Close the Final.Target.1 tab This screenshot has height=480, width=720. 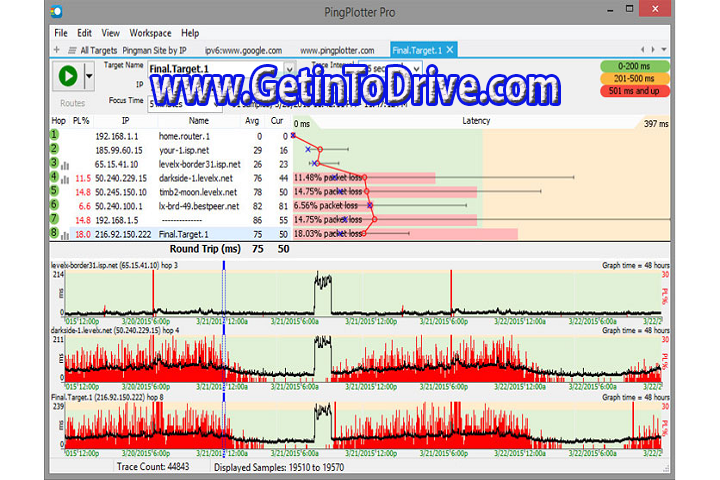coord(450,50)
